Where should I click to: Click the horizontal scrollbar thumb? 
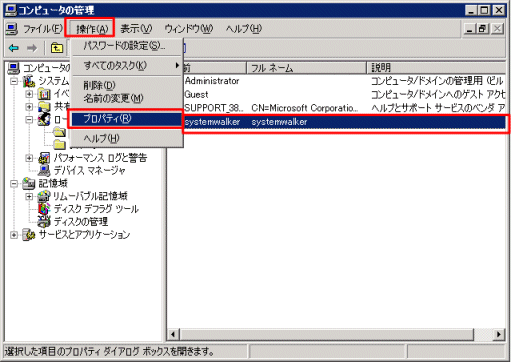327,334
